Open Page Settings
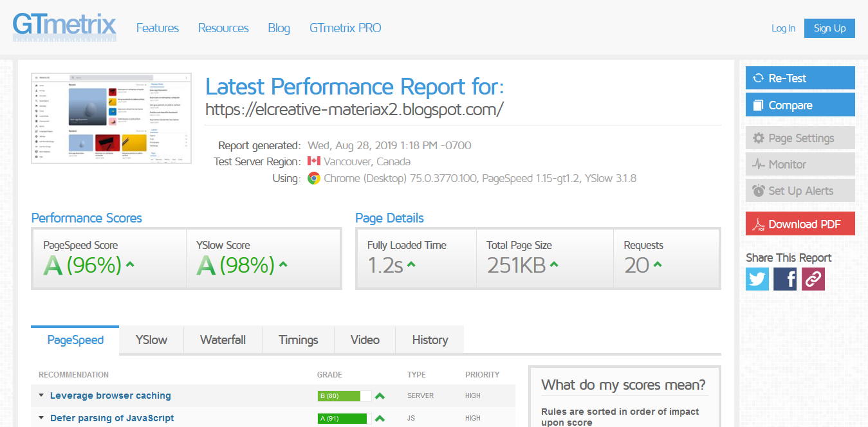Image resolution: width=868 pixels, height=427 pixels. point(800,138)
